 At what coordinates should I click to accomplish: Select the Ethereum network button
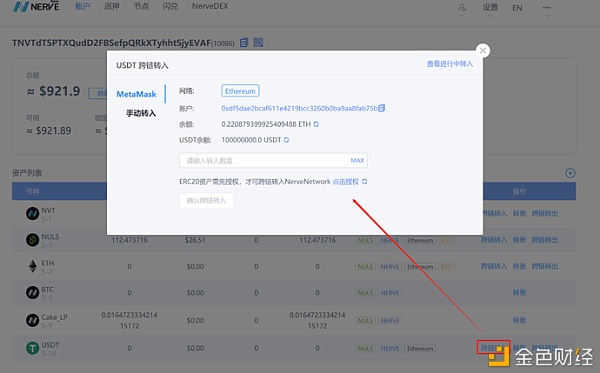[x=240, y=91]
